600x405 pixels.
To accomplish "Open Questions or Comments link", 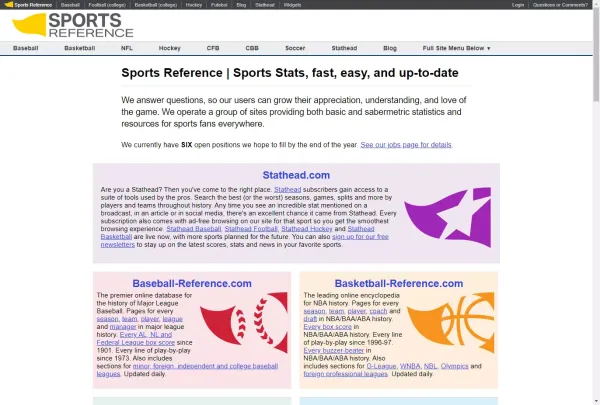I will (x=560, y=5).
